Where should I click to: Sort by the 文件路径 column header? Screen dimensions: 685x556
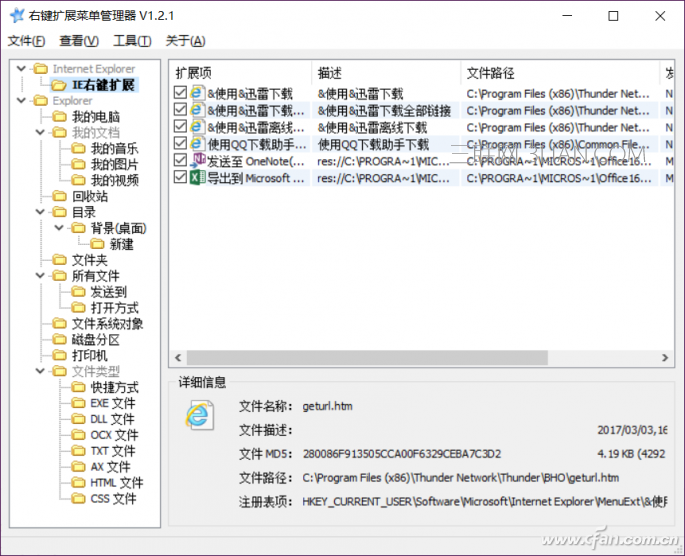(x=560, y=73)
